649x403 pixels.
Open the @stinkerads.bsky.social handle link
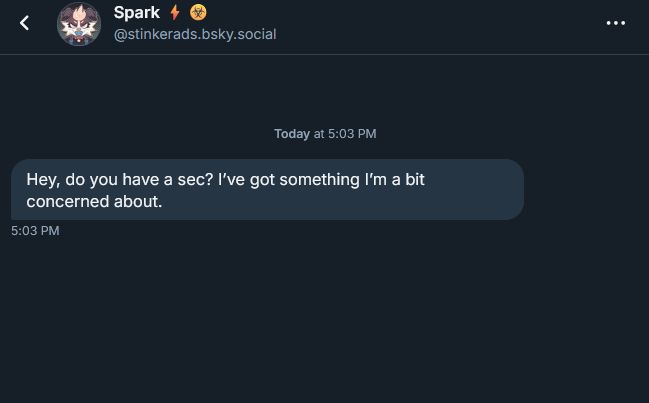(x=195, y=34)
